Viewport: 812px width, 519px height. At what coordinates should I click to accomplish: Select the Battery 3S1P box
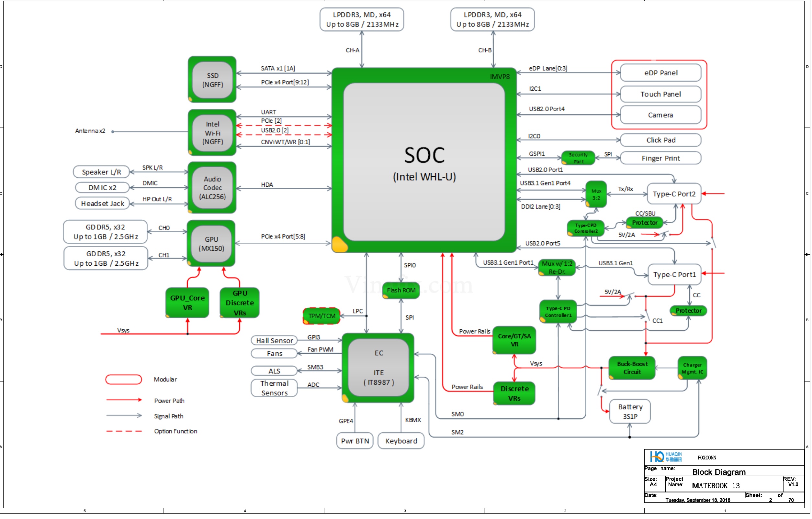pyautogui.click(x=630, y=412)
